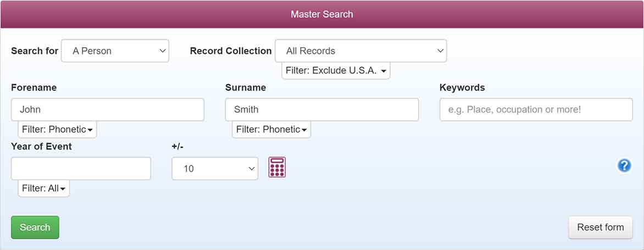Open the age calculator icon

click(277, 167)
